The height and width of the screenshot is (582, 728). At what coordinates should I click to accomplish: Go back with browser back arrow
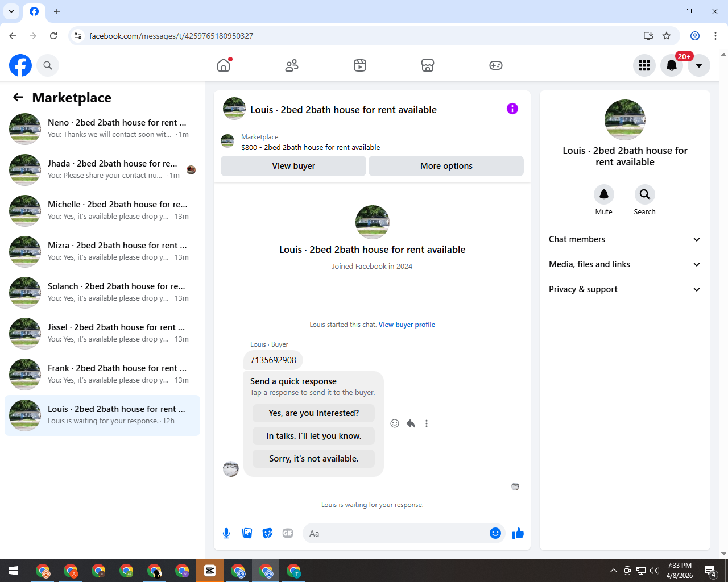pyautogui.click(x=13, y=36)
